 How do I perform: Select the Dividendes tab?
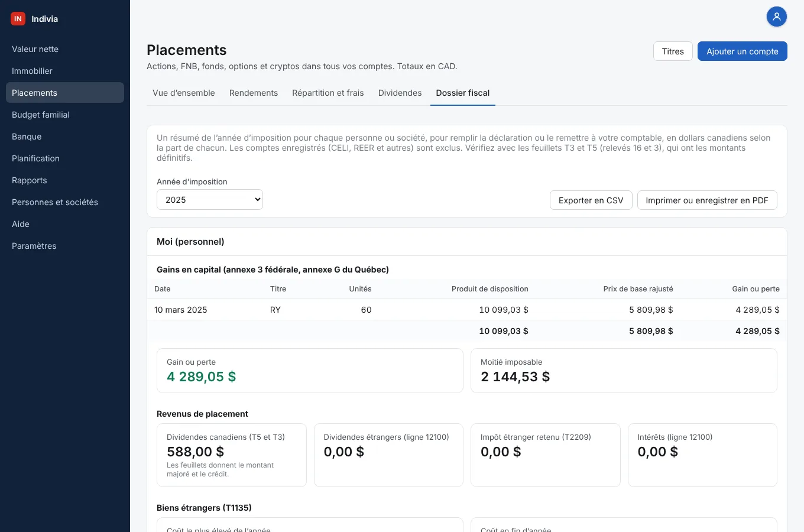tap(400, 93)
